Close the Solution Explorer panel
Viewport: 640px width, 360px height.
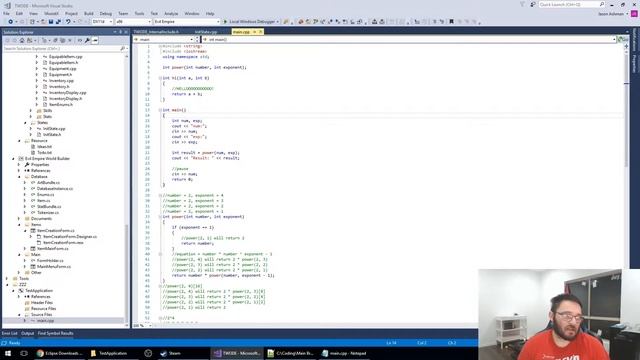click(126, 32)
